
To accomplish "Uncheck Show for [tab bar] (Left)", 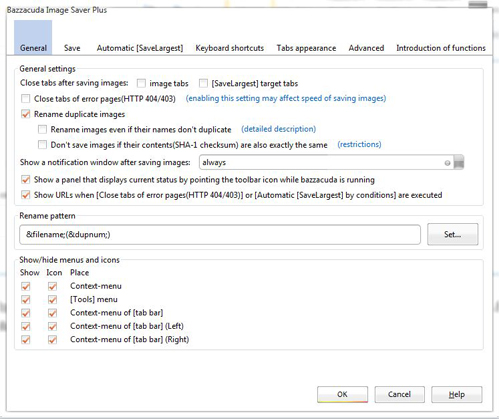I will (x=25, y=326).
